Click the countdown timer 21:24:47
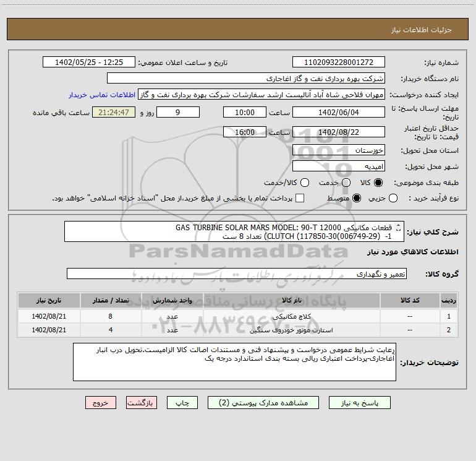Image resolution: width=476 pixels, height=461 pixels. click(114, 113)
